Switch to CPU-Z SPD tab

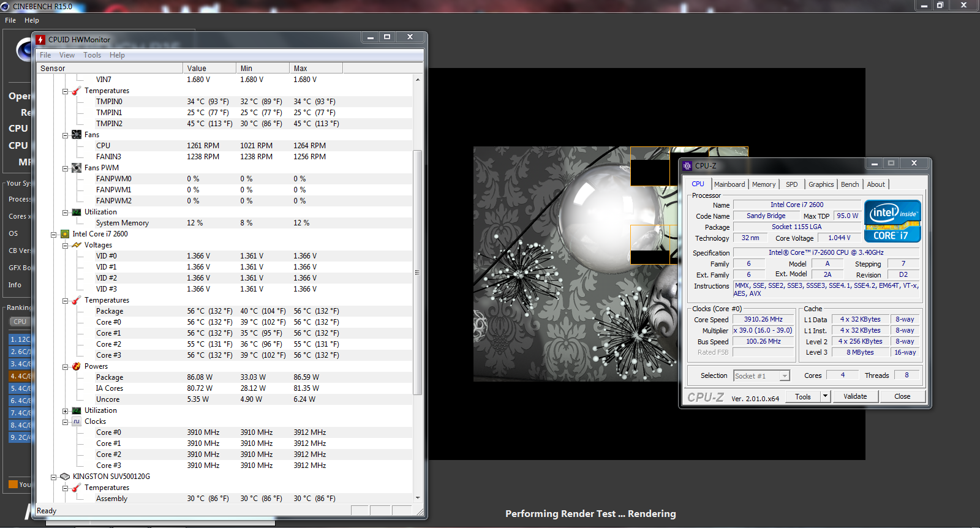(792, 184)
